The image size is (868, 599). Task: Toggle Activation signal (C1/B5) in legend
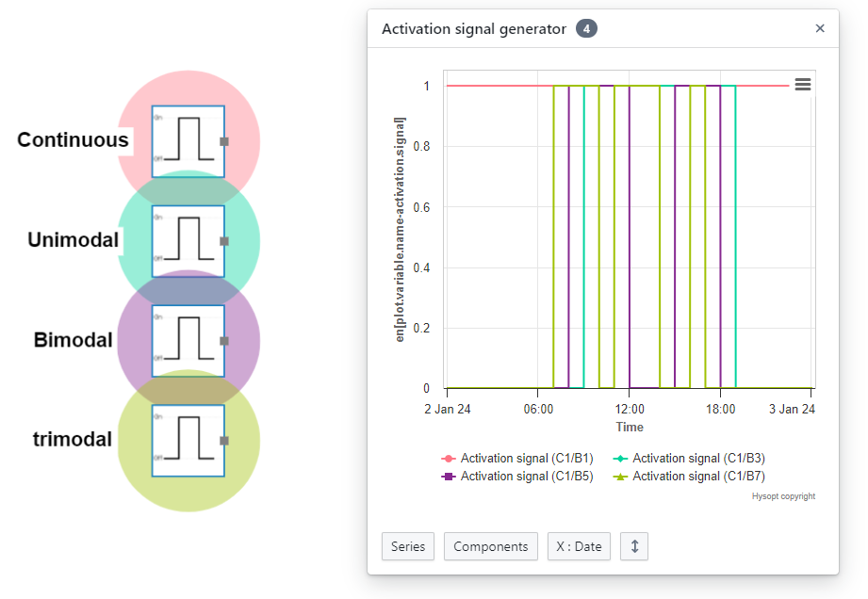pos(517,477)
